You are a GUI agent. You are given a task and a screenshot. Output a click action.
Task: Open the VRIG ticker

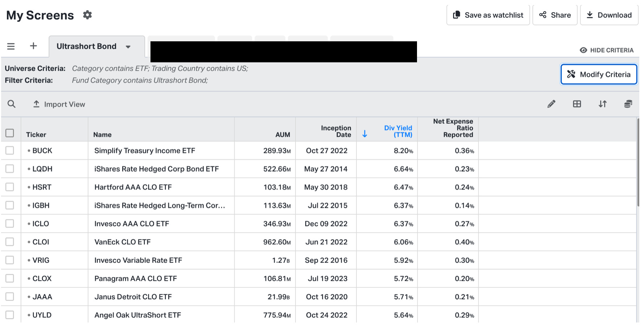(41, 260)
